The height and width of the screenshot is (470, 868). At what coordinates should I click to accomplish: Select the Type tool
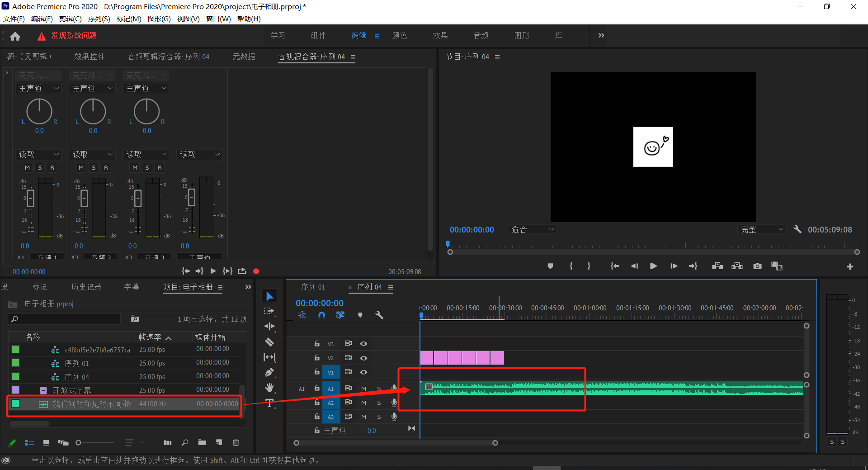tap(269, 403)
